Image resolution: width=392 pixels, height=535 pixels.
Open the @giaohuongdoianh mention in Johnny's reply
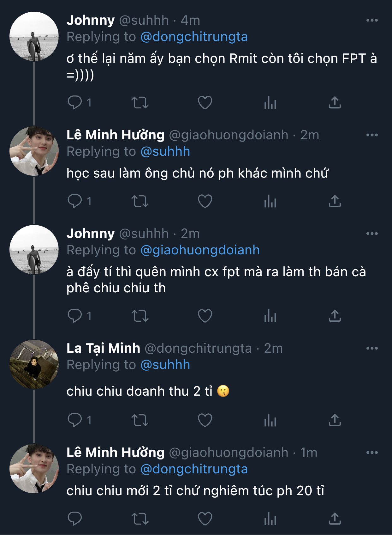point(200,250)
